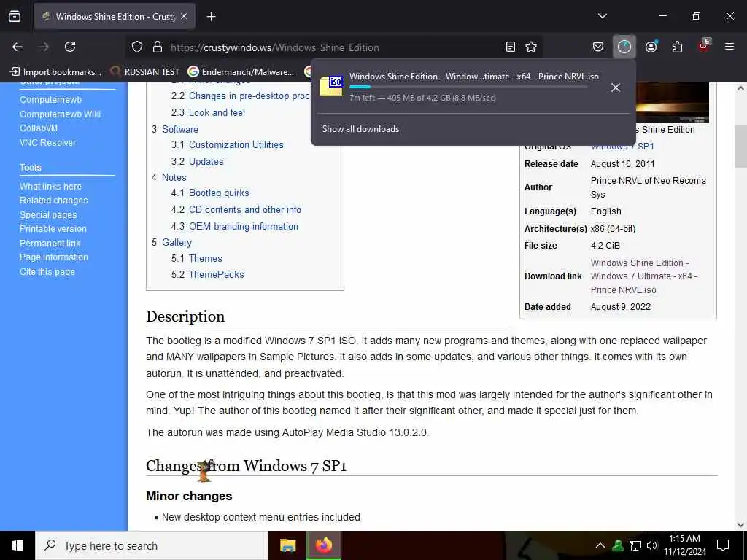Bookmark this page with the star
Screen dimensions: 747x560
tap(531, 47)
